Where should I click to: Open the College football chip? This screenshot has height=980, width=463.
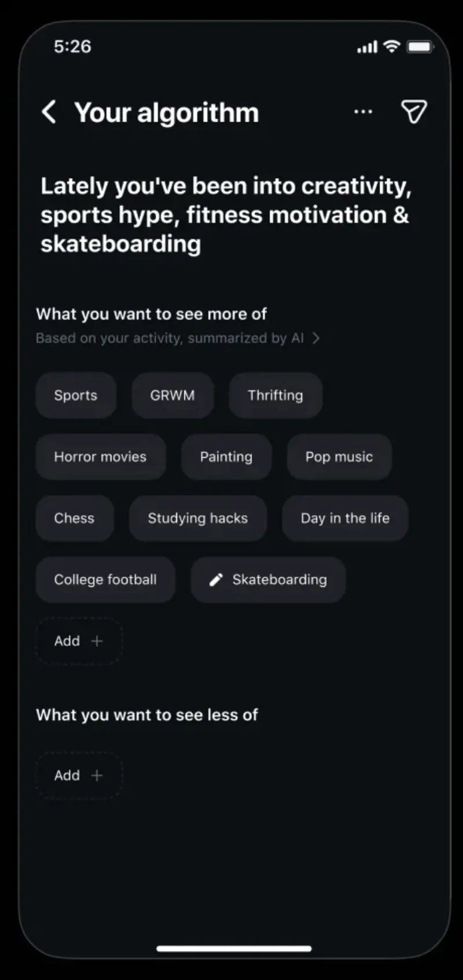[x=105, y=580]
